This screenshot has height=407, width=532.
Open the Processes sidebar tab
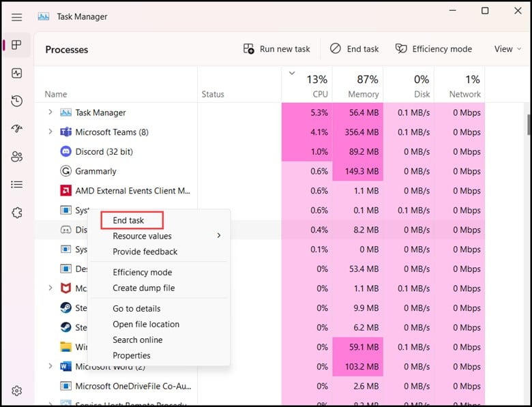(16, 45)
